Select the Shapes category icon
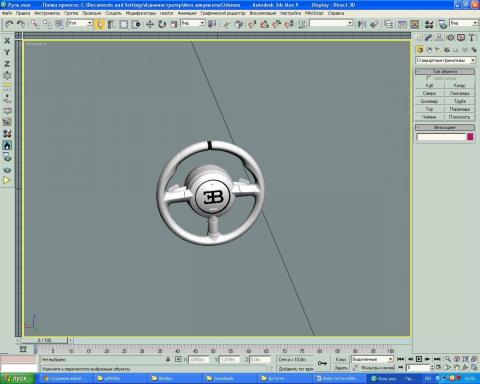Viewport: 480px width, 384px height. 429,50
